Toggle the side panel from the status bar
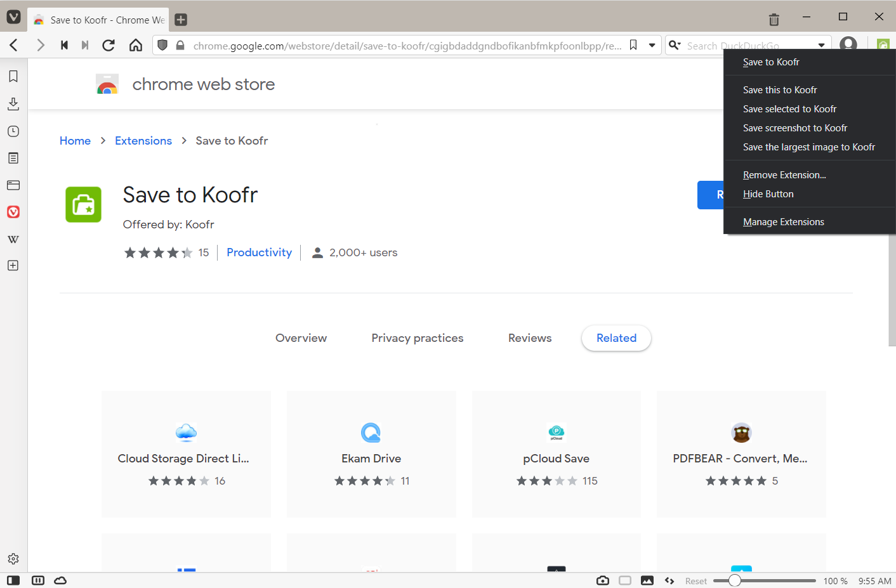This screenshot has width=896, height=588. 13,580
